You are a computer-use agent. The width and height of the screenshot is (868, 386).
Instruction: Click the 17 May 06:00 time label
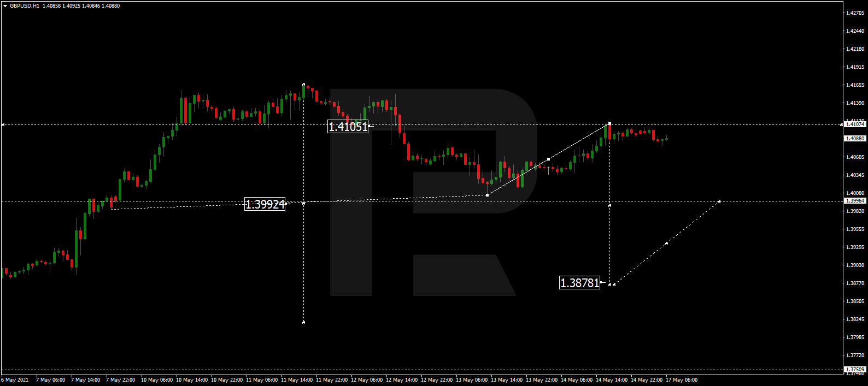click(x=682, y=380)
